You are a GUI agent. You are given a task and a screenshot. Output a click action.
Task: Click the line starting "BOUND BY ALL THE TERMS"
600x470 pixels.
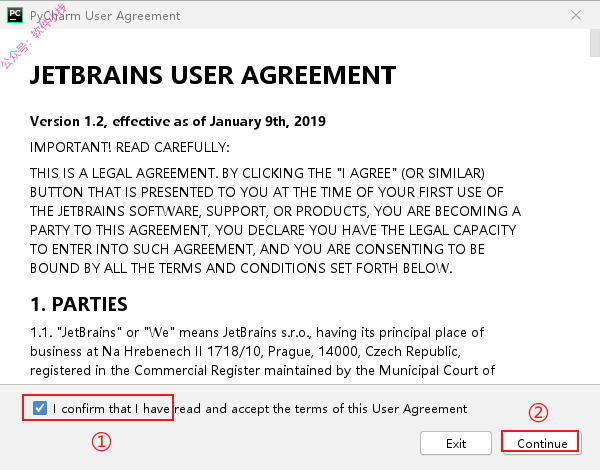point(241,268)
